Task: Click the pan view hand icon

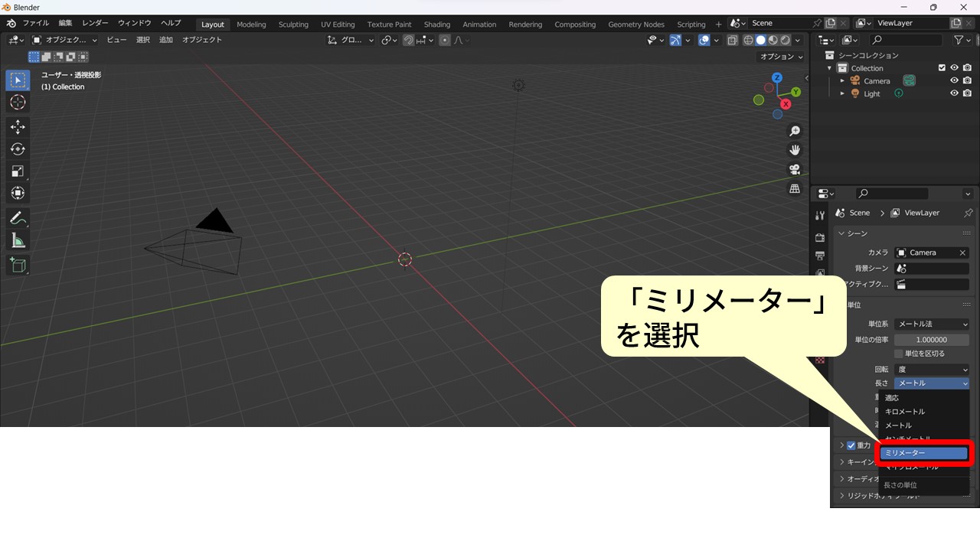Action: point(795,150)
